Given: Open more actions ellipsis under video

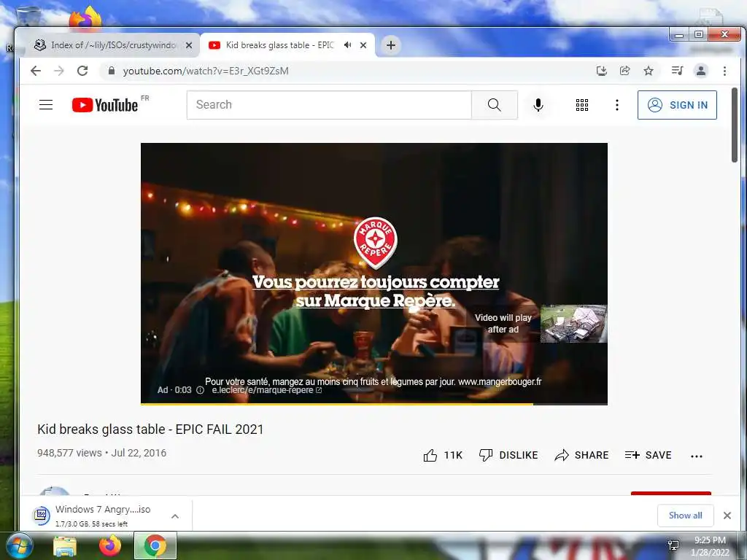Looking at the screenshot, I should click(x=697, y=456).
